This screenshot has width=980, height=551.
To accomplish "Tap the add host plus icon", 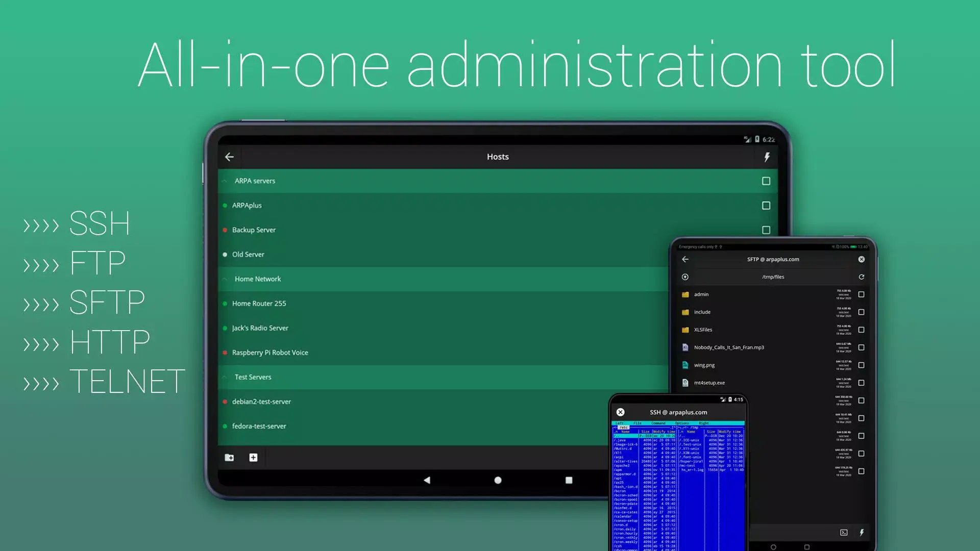I will (x=253, y=458).
